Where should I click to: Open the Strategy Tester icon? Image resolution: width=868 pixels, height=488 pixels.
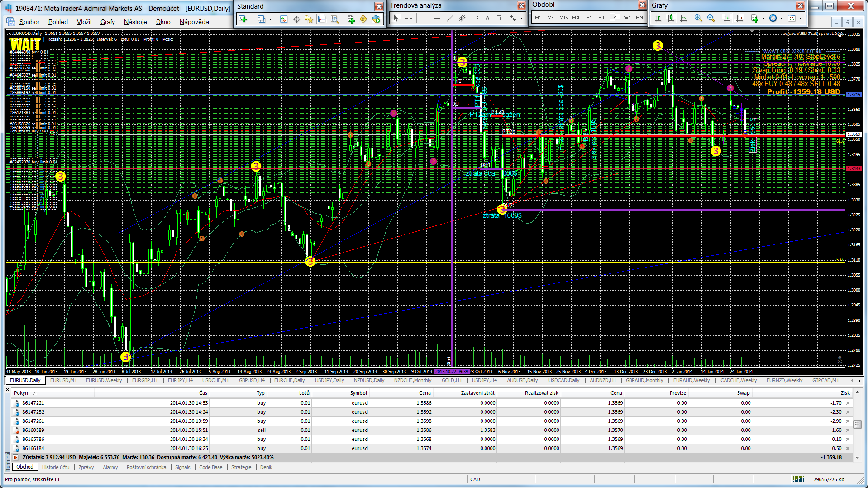coord(334,19)
